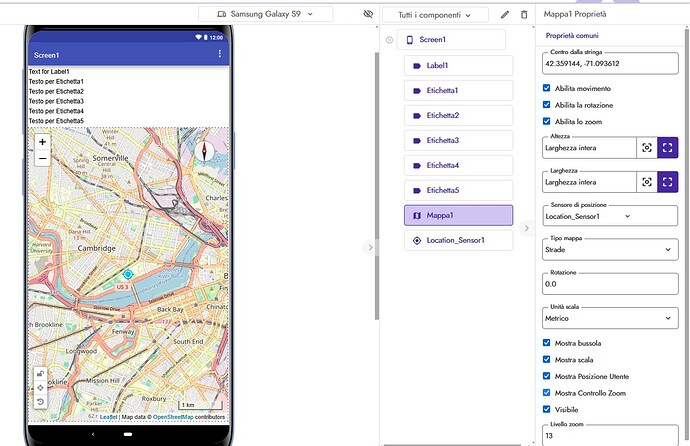Open the Tutti i componenti filter dropdown
The height and width of the screenshot is (446, 690).
click(x=435, y=15)
